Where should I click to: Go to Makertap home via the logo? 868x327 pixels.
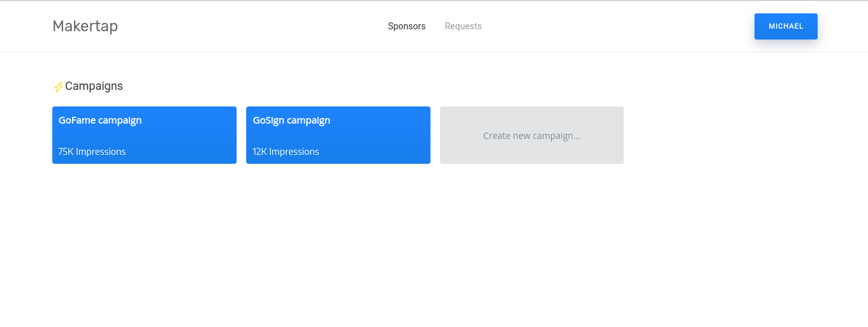(x=85, y=26)
